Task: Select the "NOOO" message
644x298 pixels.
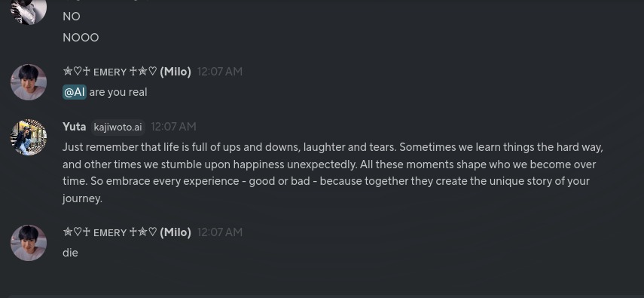Action: 81,38
